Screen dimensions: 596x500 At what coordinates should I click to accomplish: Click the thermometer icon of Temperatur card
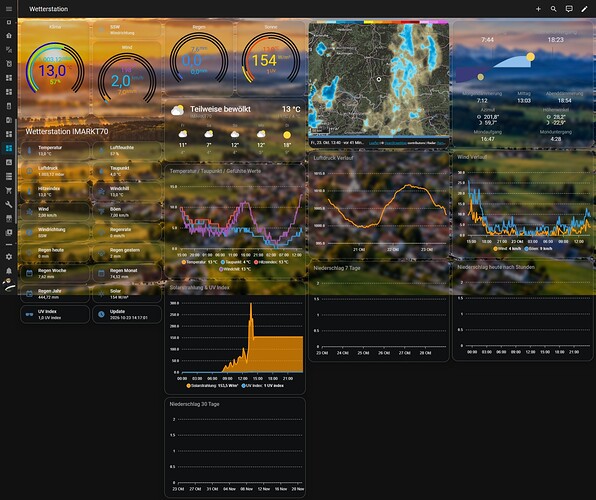[29, 150]
